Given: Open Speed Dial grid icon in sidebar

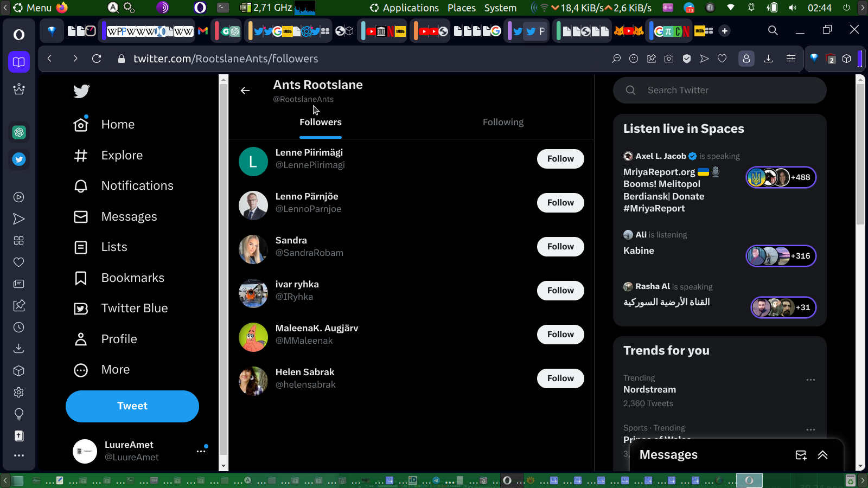Looking at the screenshot, I should click(19, 241).
